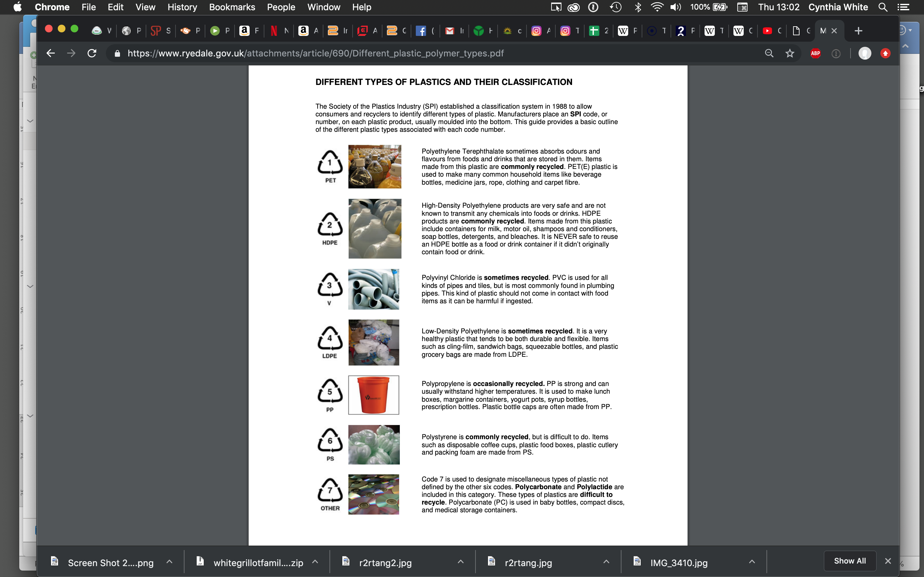This screenshot has width=924, height=577.
Task: Click the browser reload page icon
Action: (92, 54)
